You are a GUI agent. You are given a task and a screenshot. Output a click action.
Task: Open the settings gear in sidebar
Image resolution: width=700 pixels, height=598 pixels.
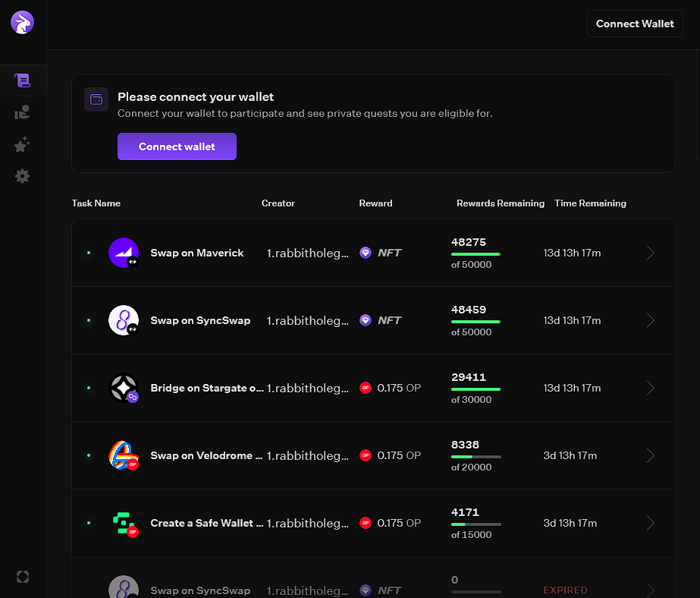[23, 176]
